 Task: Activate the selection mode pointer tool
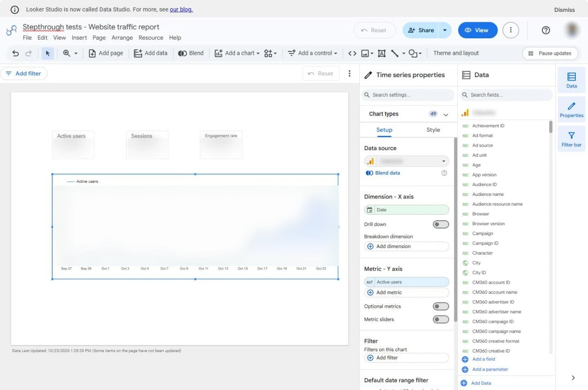(47, 53)
